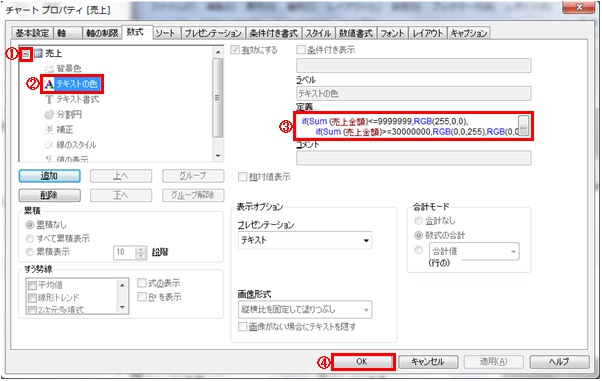Open the 合計値 aggregation dropdown
This screenshot has height=381, width=602.
pos(474,252)
